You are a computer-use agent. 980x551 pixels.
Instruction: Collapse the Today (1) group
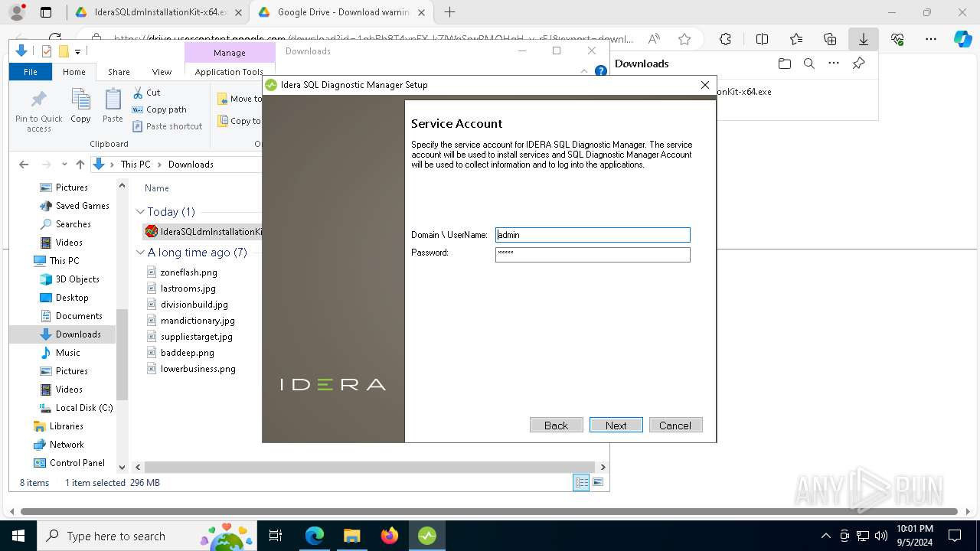(x=140, y=212)
